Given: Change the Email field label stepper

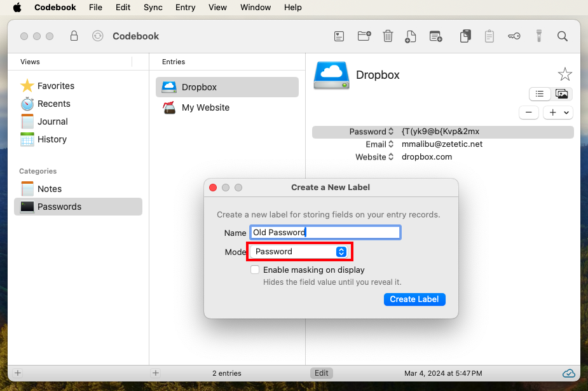Looking at the screenshot, I should click(391, 144).
